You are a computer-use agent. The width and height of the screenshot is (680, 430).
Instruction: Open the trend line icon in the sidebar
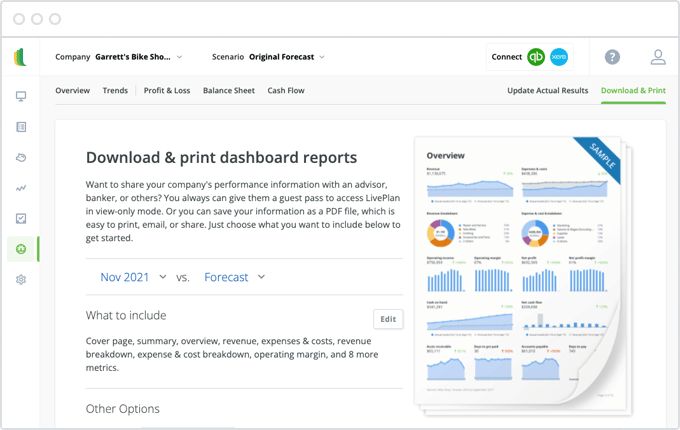(x=21, y=188)
